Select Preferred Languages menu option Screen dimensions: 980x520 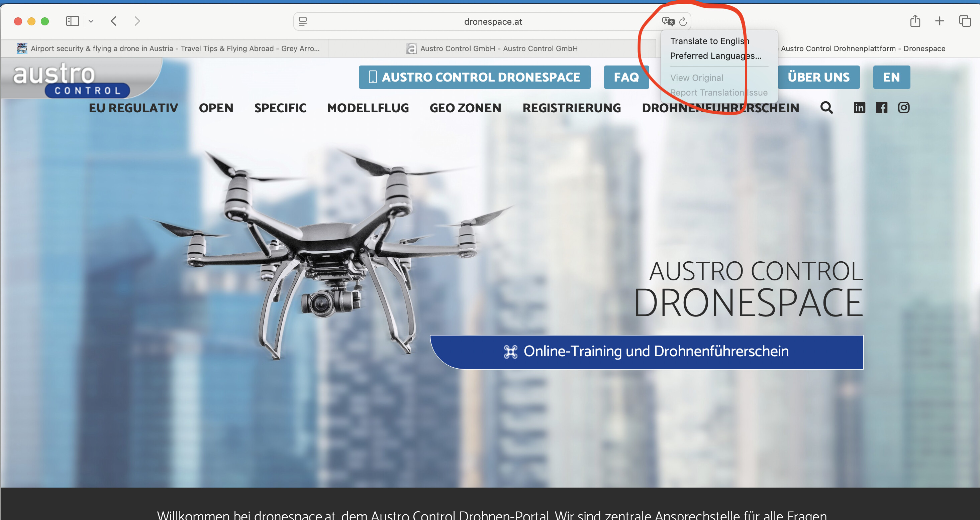tap(715, 56)
